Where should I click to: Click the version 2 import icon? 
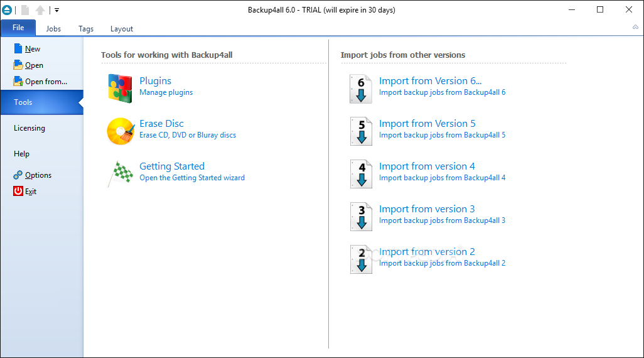pyautogui.click(x=361, y=259)
